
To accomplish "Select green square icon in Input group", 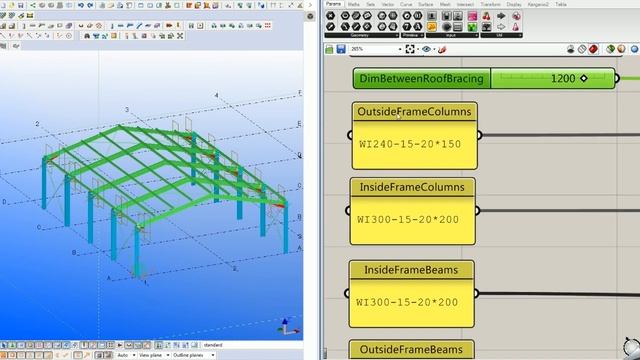I will pos(472,27).
